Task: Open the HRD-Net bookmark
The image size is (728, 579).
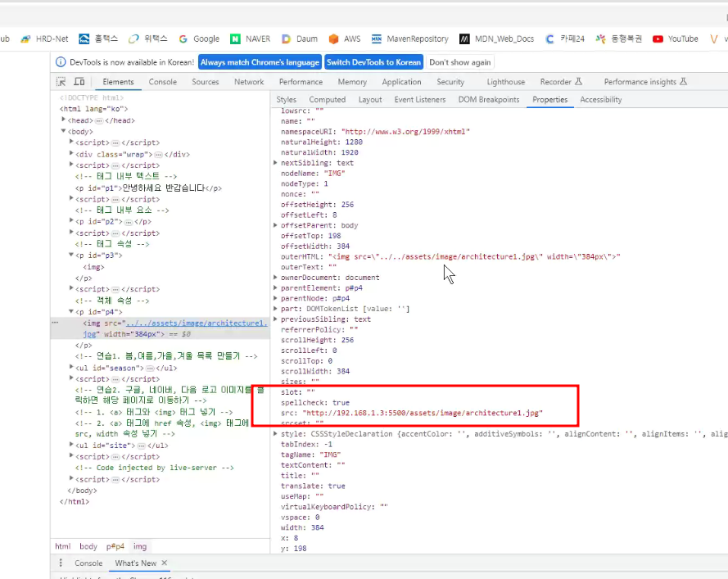Action: [x=44, y=39]
